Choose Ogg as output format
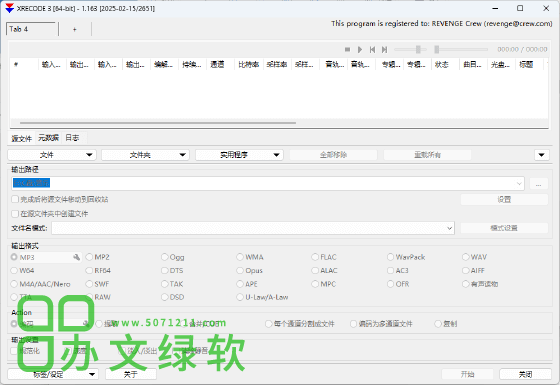560x385 pixels. click(172, 257)
